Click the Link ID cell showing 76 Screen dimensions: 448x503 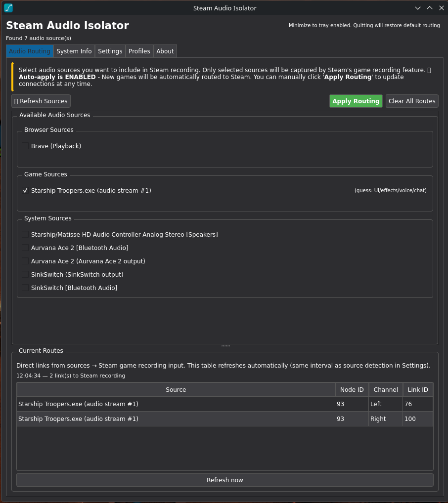coord(418,404)
